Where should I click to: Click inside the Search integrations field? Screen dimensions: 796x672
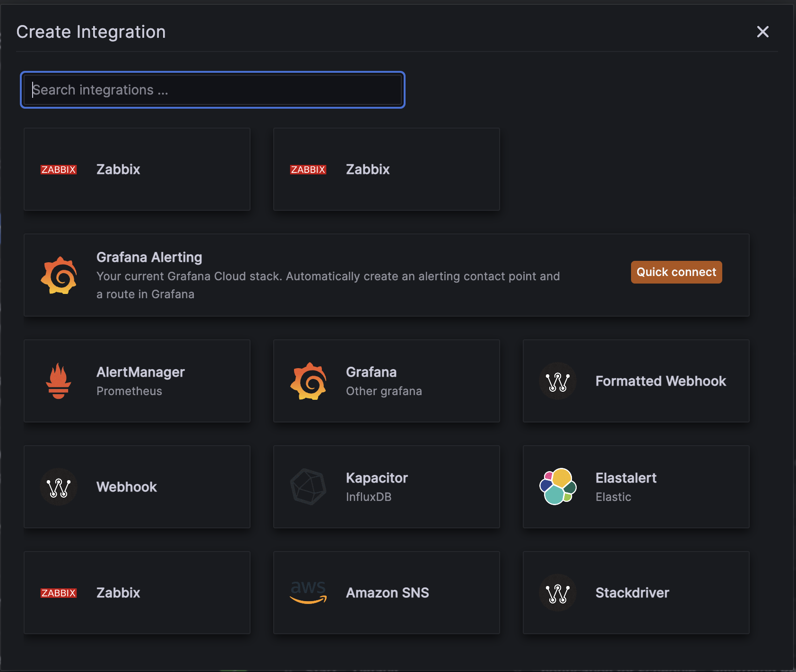click(212, 90)
